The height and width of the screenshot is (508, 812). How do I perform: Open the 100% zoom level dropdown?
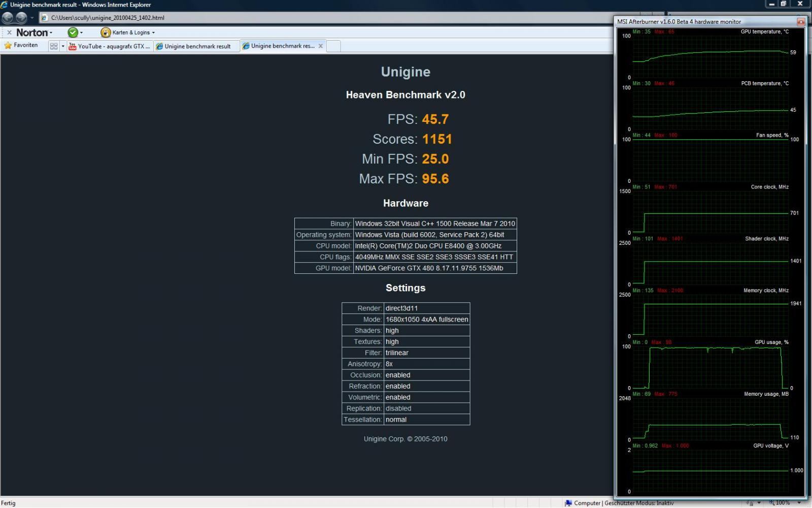click(799, 503)
